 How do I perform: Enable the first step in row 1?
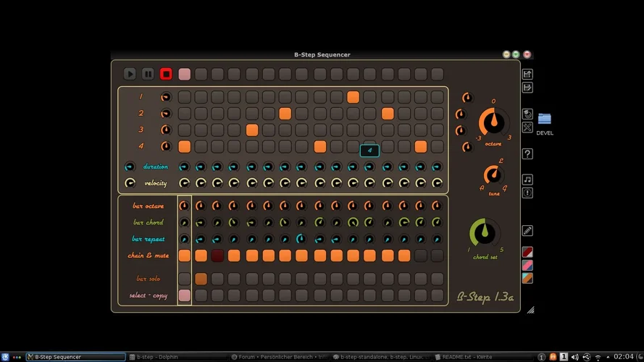click(185, 97)
